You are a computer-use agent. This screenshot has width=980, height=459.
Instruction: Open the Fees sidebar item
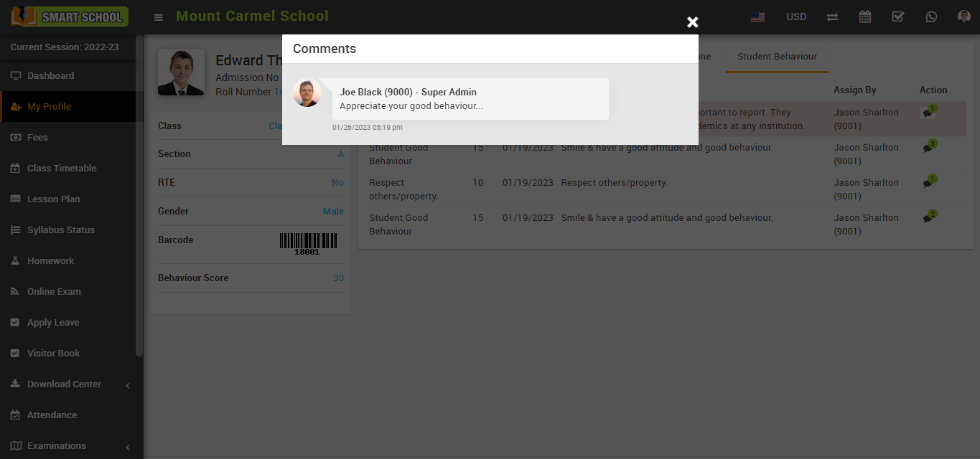tap(37, 138)
